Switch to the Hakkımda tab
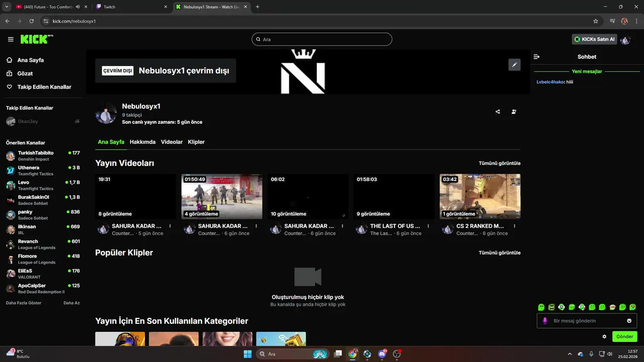This screenshot has height=362, width=644. click(x=142, y=142)
